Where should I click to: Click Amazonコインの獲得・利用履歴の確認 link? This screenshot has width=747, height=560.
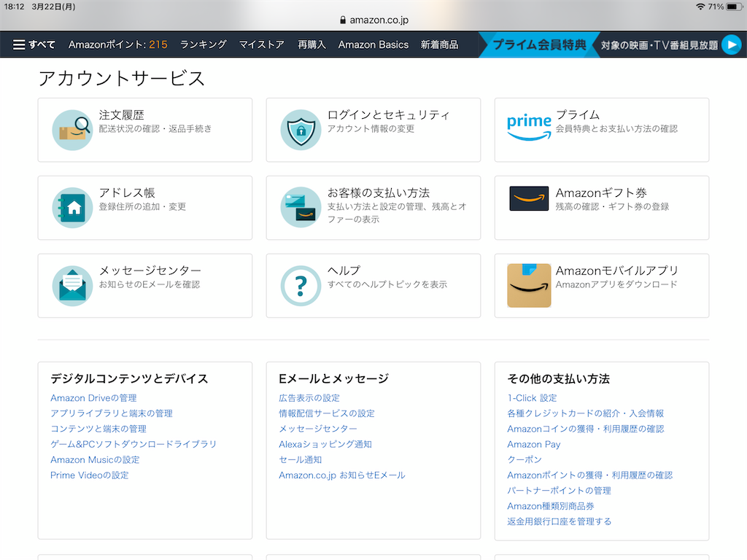586,429
